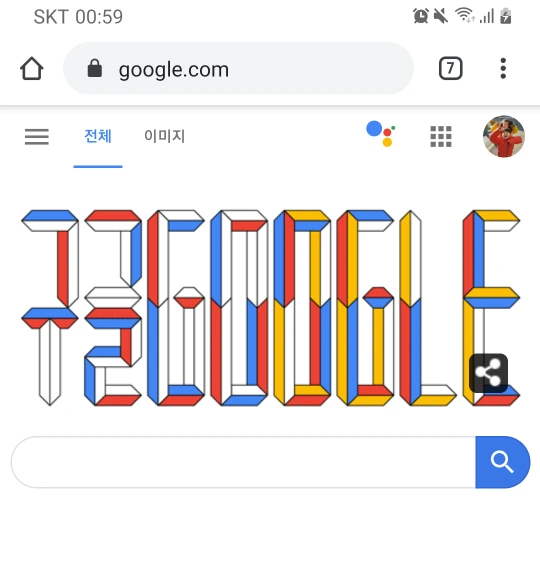Screen dimensions: 540x573
Task: Open the tab switcher showing 7 tabs
Action: click(450, 68)
